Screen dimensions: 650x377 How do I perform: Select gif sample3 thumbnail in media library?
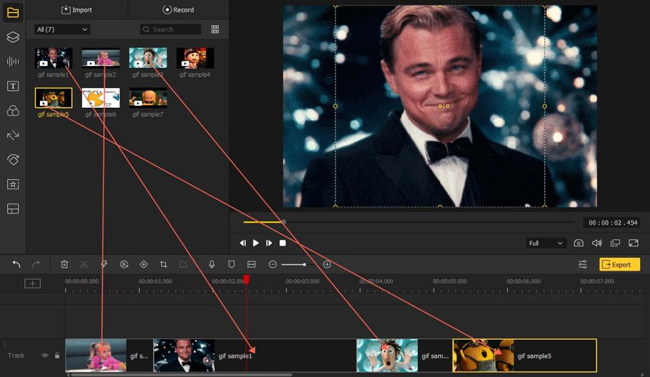[x=148, y=58]
